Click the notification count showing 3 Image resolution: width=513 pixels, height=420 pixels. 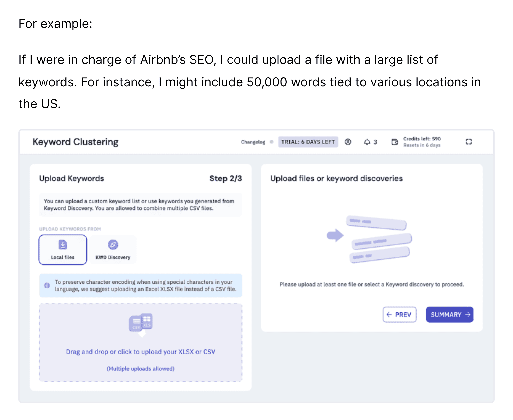point(375,142)
